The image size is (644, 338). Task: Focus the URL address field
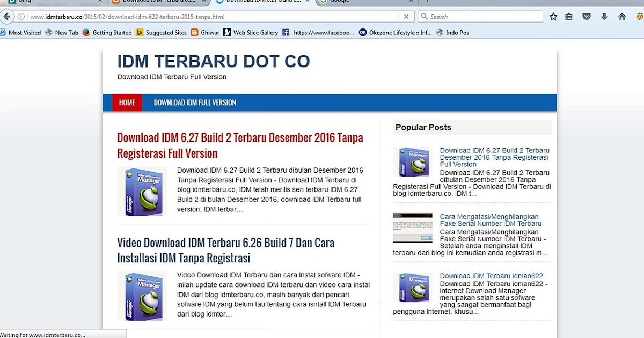(x=213, y=17)
